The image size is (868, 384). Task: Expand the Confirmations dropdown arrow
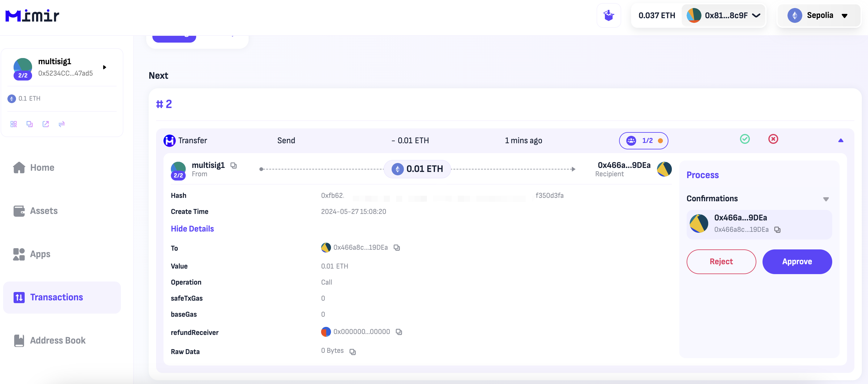pyautogui.click(x=826, y=199)
